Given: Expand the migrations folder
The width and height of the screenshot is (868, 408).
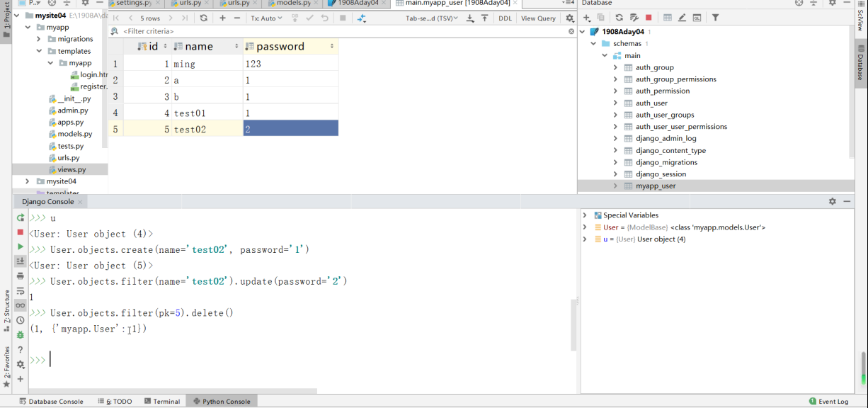Looking at the screenshot, I should (40, 39).
